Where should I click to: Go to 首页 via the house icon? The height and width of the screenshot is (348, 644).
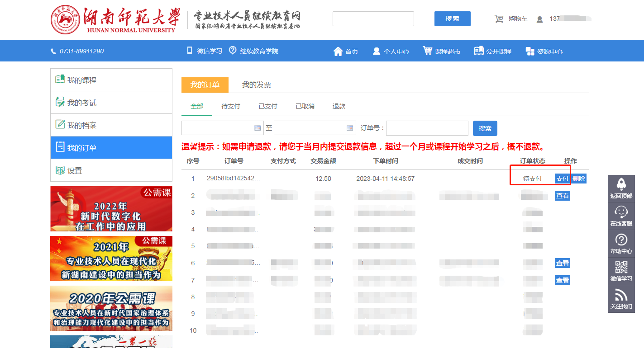pyautogui.click(x=338, y=51)
